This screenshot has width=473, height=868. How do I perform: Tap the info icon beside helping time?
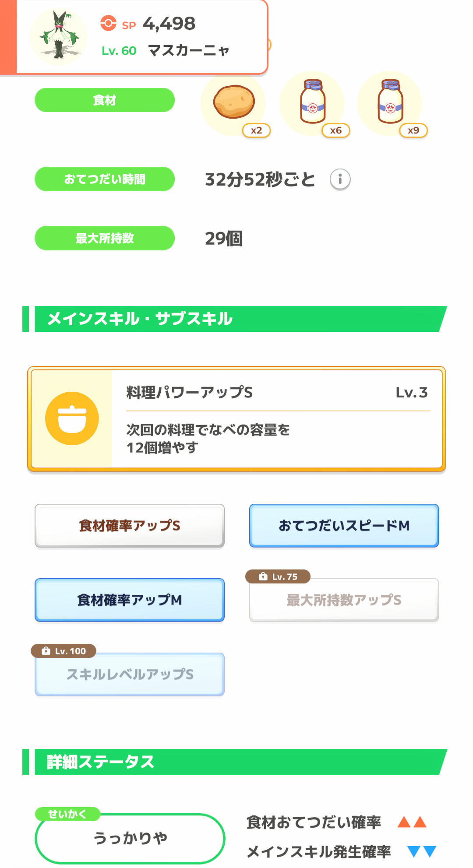point(340,179)
